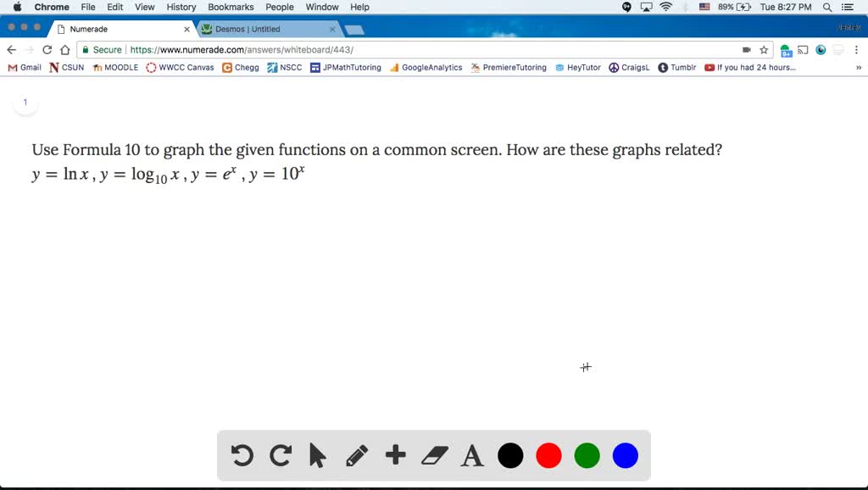Select the eraser tool

[x=434, y=456]
